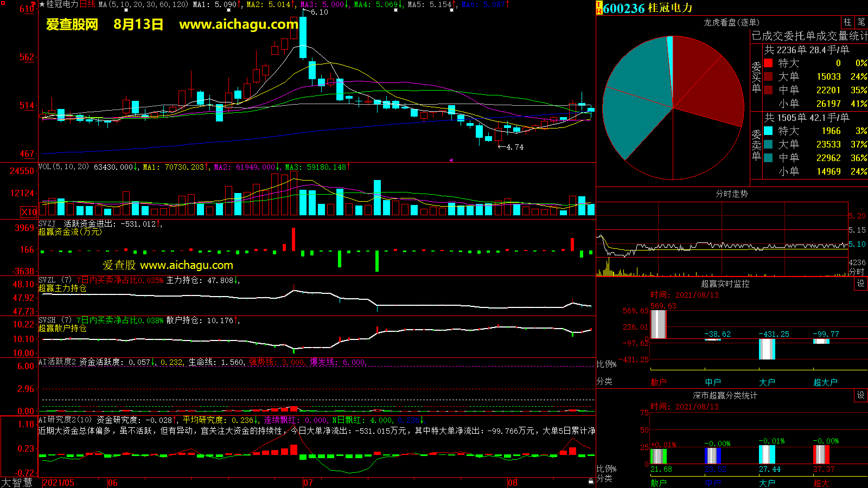
Task: Switch Dragon-Tiger panel to 笔 tick view
Action: tap(861, 22)
